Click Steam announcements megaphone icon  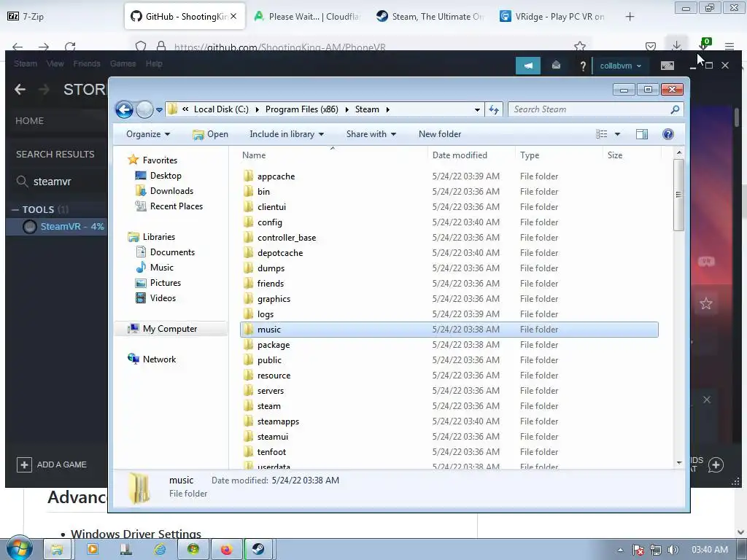pyautogui.click(x=528, y=66)
